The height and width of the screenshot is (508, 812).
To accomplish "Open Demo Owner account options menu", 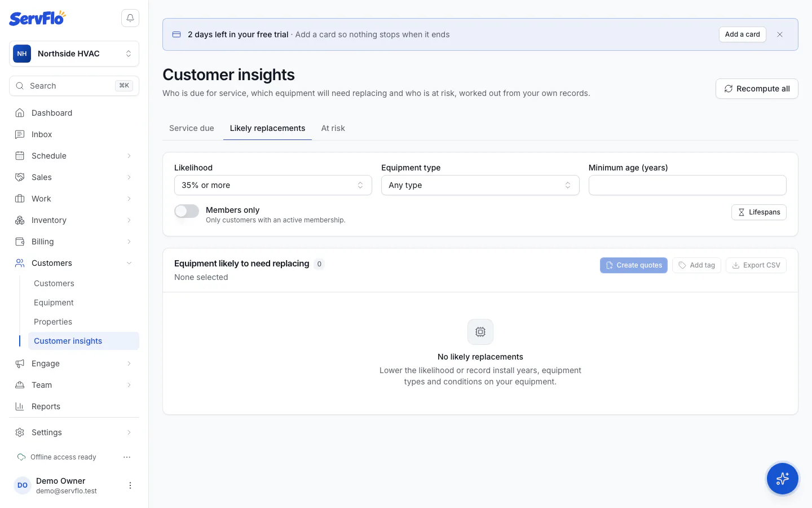I will [130, 485].
